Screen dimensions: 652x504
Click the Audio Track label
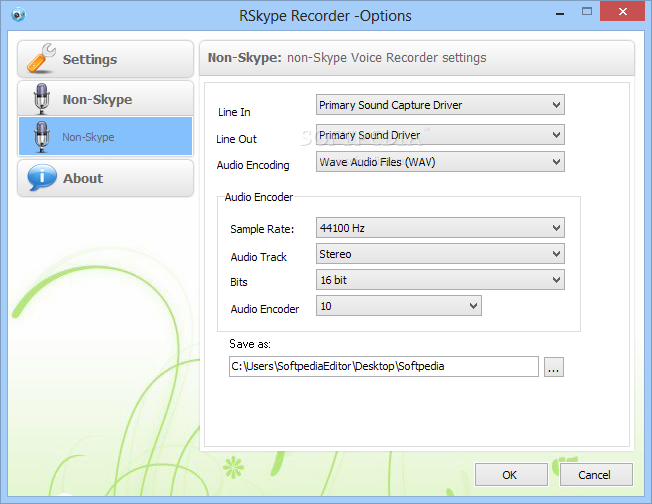coord(259,257)
